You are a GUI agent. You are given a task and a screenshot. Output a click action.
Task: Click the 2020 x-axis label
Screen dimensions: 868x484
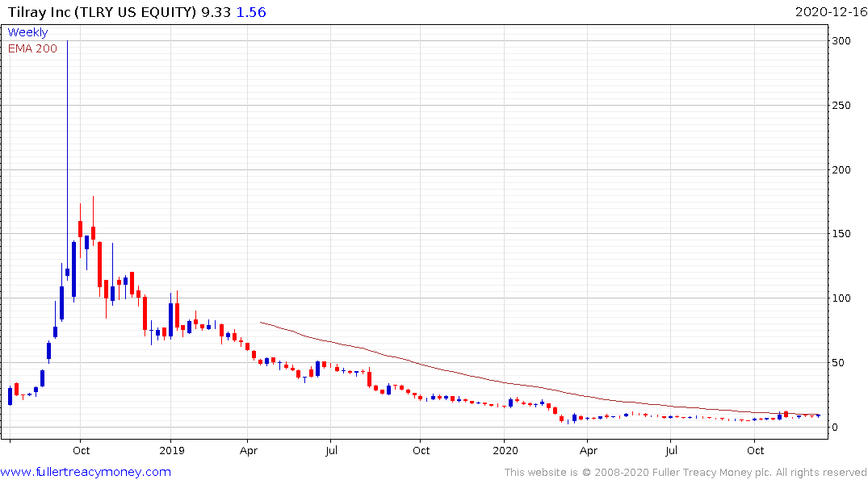505,450
